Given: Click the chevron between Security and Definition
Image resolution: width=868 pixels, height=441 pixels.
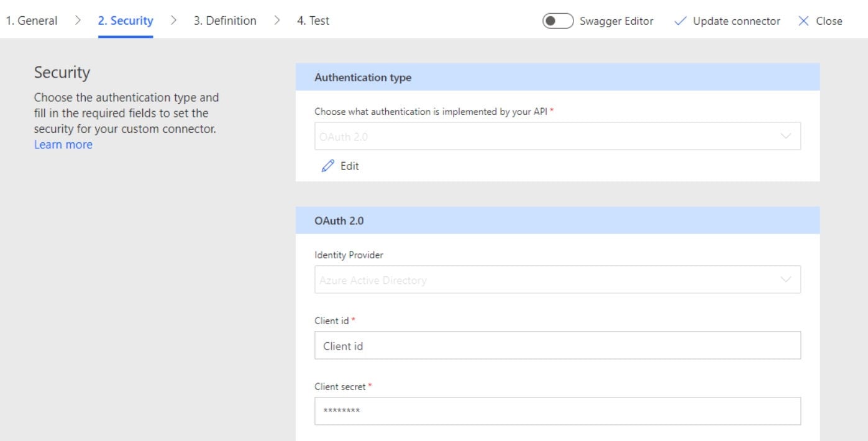Looking at the screenshot, I should coord(173,20).
